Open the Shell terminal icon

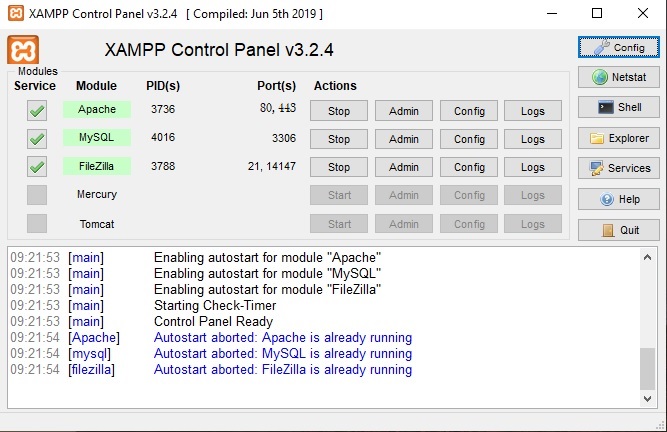tap(606, 107)
